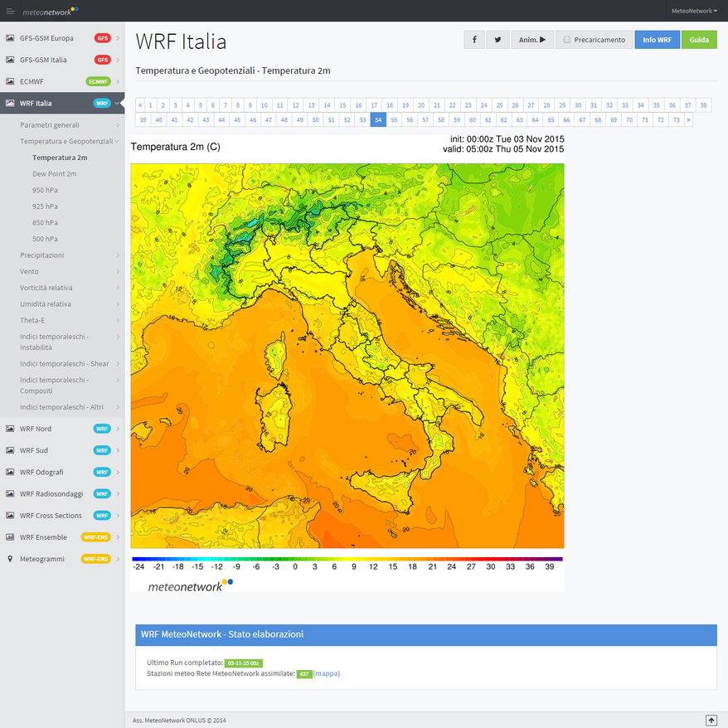
Task: Click the WRF Cross Sections image icon
Action: pyautogui.click(x=10, y=516)
